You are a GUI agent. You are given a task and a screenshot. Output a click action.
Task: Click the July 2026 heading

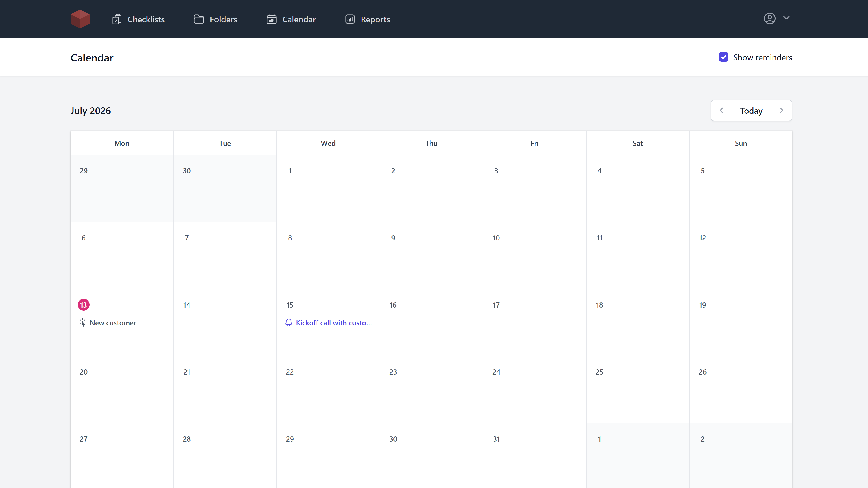click(91, 111)
